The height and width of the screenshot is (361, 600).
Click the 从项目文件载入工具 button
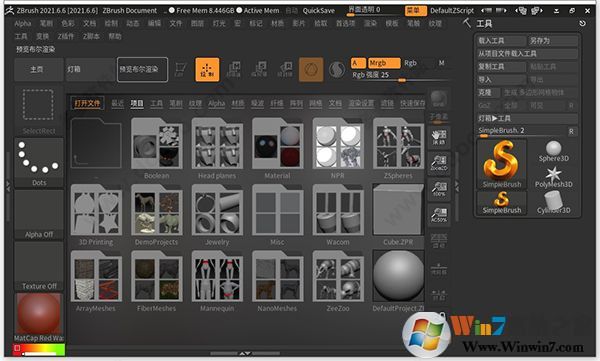527,54
